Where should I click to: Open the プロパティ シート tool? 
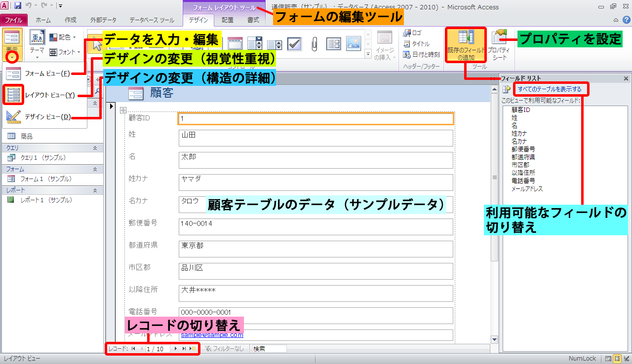coord(499,44)
